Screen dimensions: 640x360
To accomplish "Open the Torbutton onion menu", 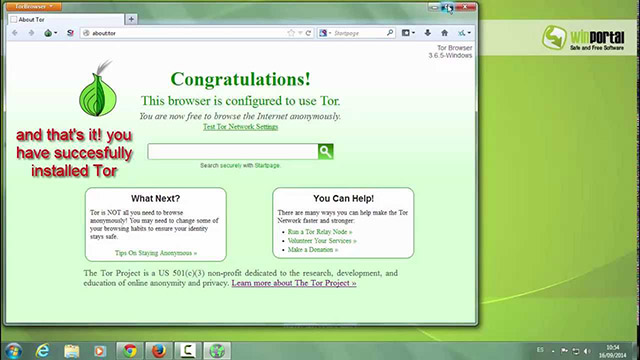I will pyautogui.click(x=50, y=33).
